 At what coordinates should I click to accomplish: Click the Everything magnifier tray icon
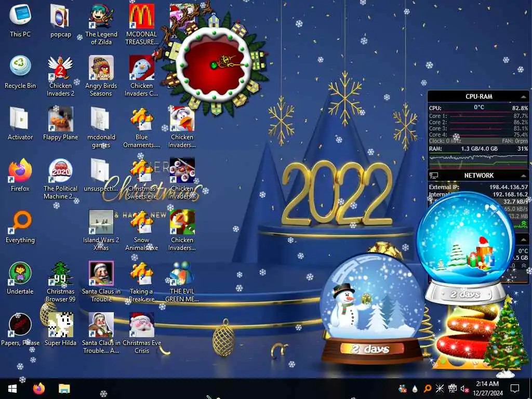pos(428,389)
